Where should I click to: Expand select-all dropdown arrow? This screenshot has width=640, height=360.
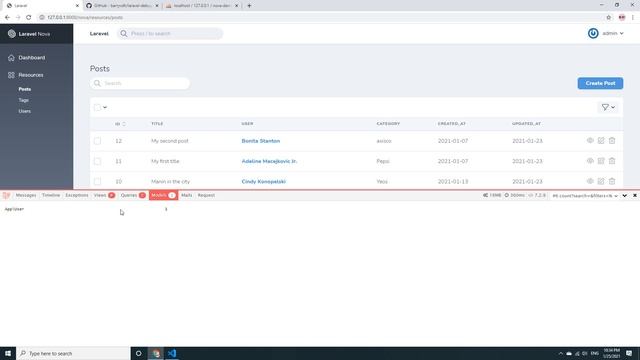tap(105, 107)
